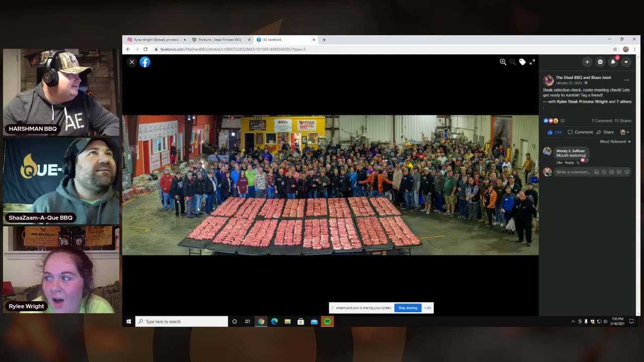The image size is (644, 362).
Task: Open post options three-dot menu
Action: point(626,80)
